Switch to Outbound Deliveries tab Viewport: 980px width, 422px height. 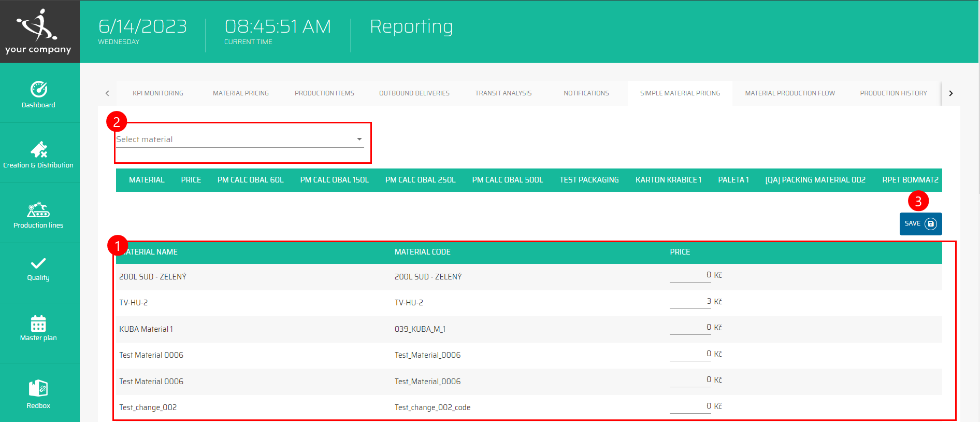pyautogui.click(x=414, y=93)
